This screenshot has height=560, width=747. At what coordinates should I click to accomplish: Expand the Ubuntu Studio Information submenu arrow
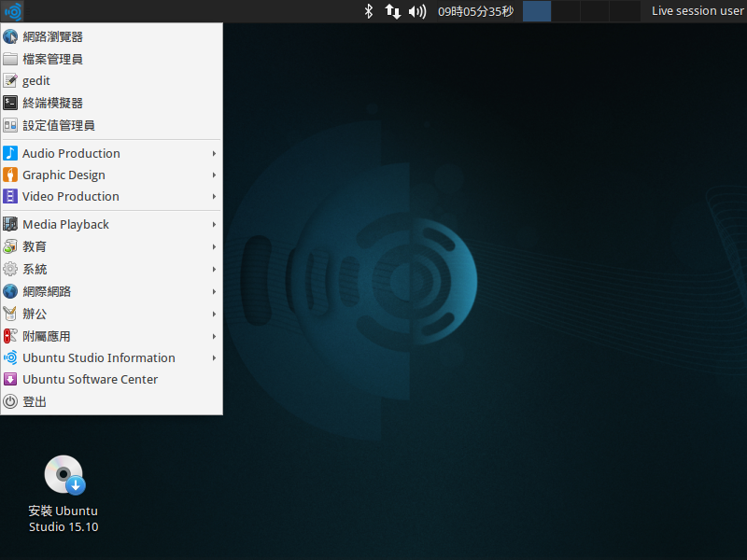pos(215,357)
